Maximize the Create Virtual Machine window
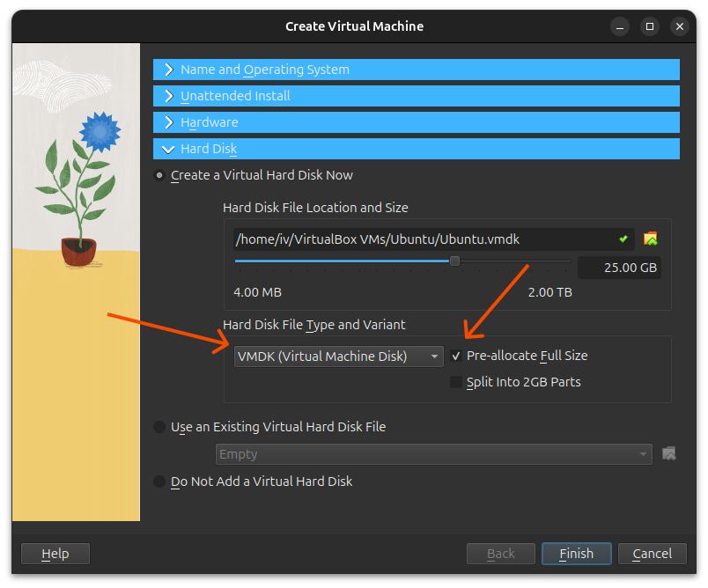The width and height of the screenshot is (708, 588). tap(650, 26)
